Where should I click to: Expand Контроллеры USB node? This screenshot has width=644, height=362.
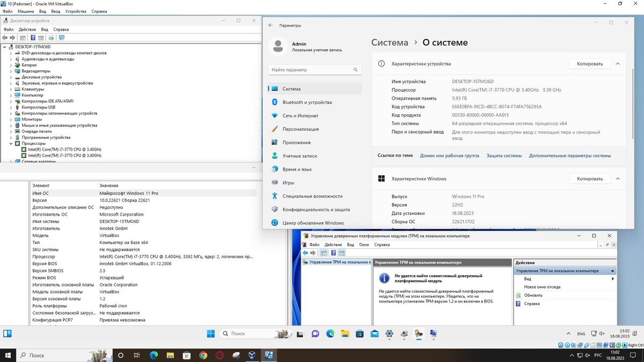(11, 107)
